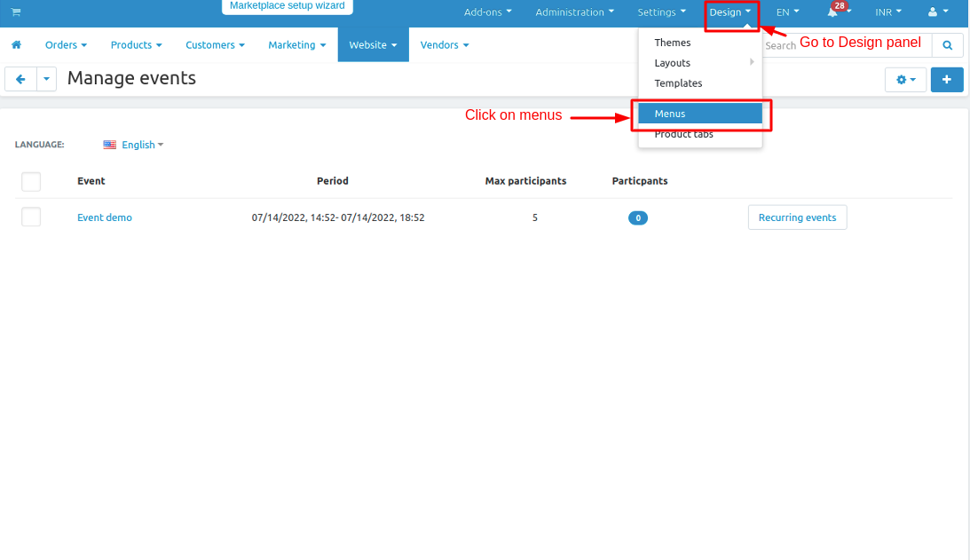Expand the English language selector

[133, 145]
